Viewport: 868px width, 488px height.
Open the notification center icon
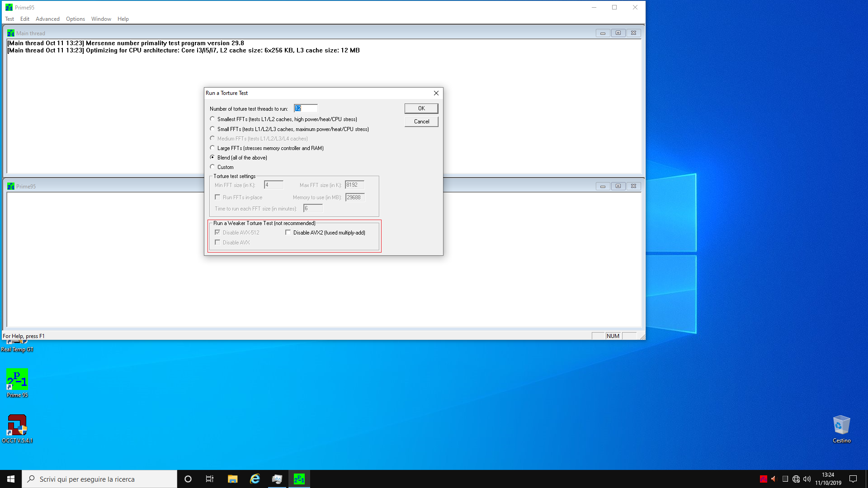pyautogui.click(x=853, y=479)
